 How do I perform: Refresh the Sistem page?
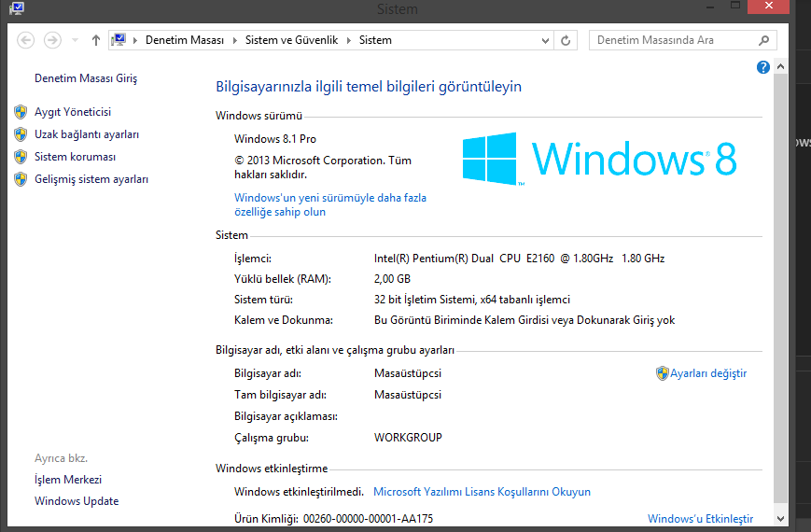pos(566,40)
